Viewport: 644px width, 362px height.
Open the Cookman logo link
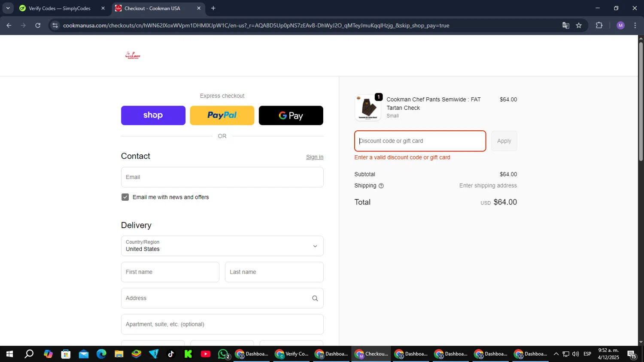click(x=133, y=55)
